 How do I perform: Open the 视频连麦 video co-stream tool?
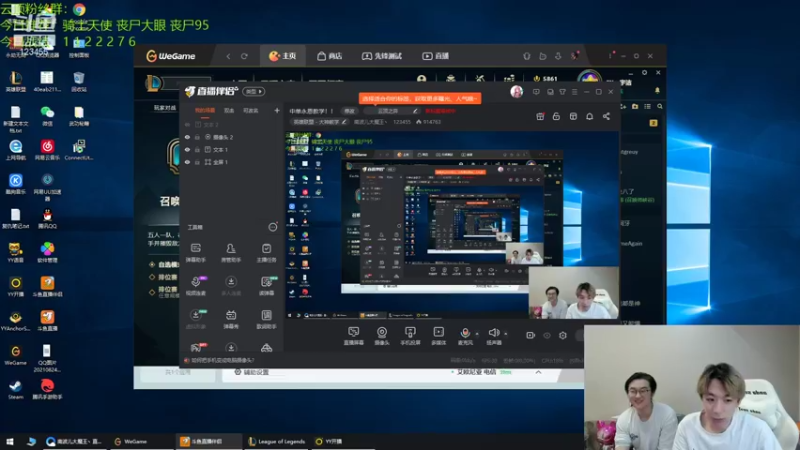(196, 286)
